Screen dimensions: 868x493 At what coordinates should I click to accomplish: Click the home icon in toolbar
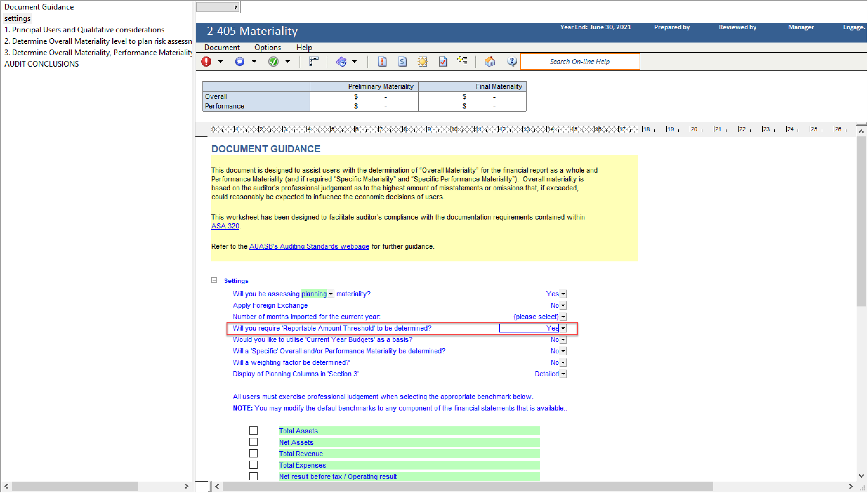[490, 62]
